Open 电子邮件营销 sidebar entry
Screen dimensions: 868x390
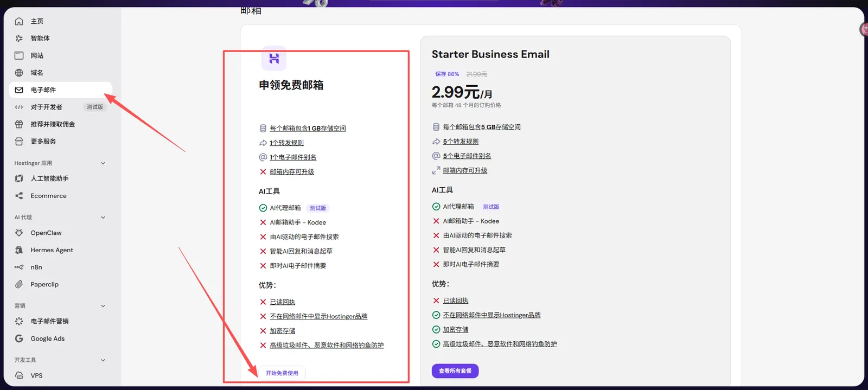(60, 321)
